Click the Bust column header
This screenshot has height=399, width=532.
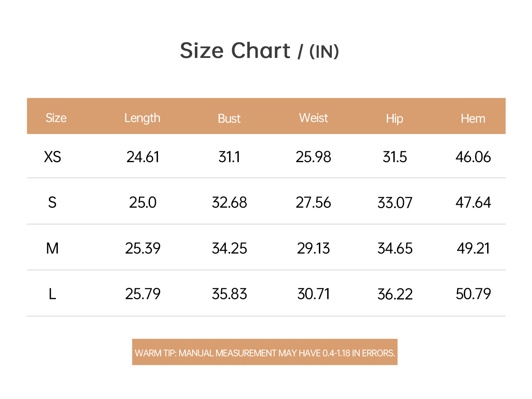pyautogui.click(x=229, y=119)
